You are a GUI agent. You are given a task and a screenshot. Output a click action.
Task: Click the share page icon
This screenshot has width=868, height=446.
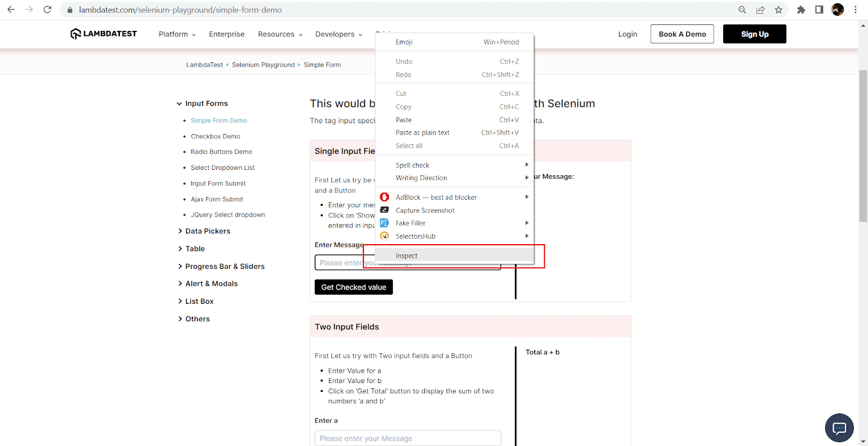pos(761,10)
